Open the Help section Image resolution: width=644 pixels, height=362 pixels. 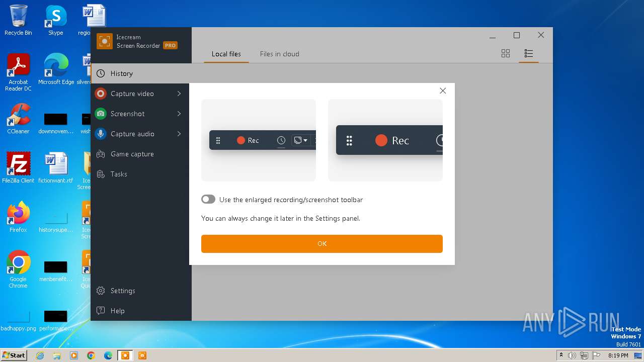(x=141, y=311)
